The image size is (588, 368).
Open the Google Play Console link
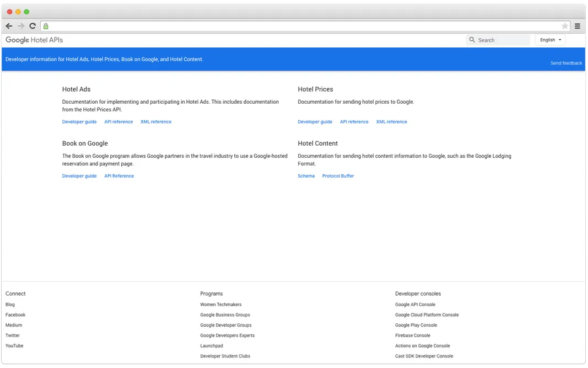416,325
